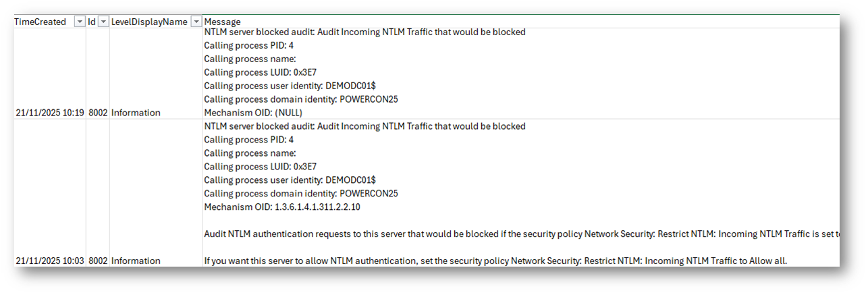Select the TimeCreated header cell

pyautogui.click(x=40, y=22)
